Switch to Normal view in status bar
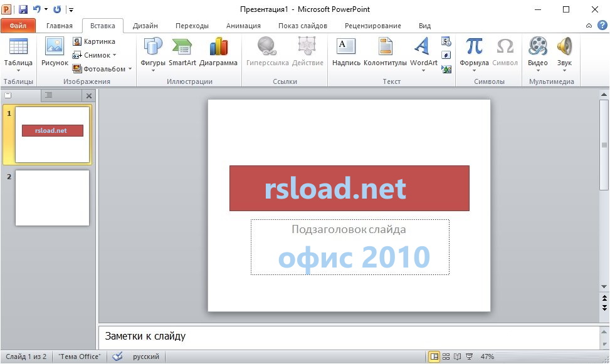610x364 pixels. tap(434, 356)
